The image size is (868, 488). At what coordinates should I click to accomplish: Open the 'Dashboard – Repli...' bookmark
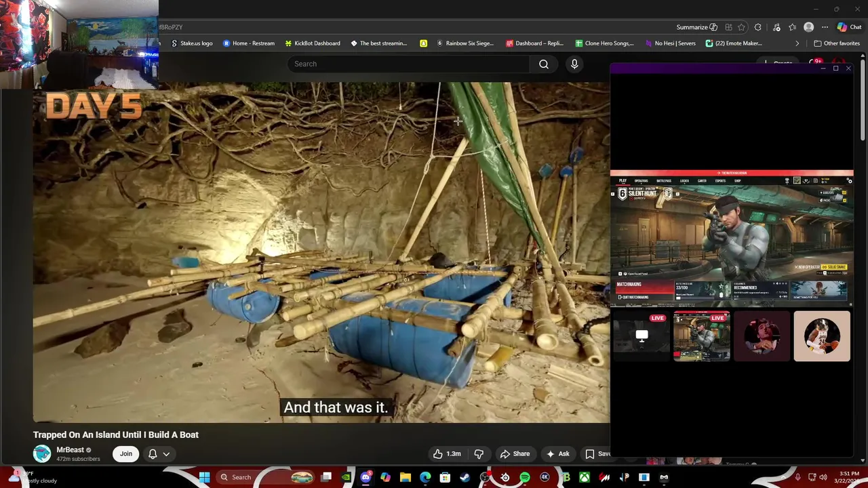tap(534, 43)
